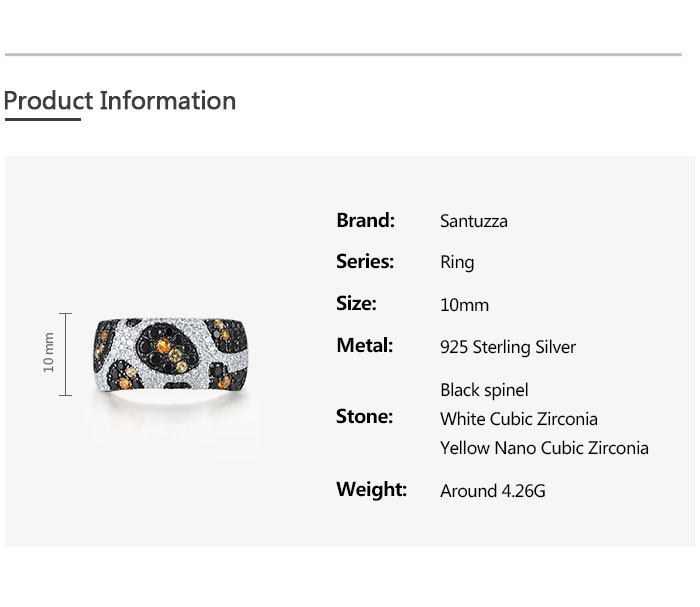Click the Brand label
The height and width of the screenshot is (607, 700).
point(365,220)
